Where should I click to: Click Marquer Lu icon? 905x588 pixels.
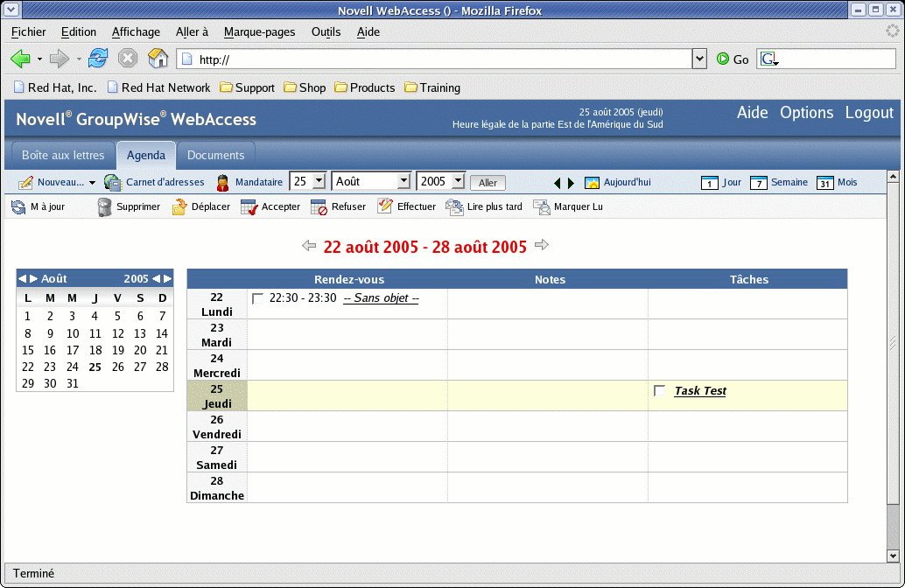pos(542,206)
